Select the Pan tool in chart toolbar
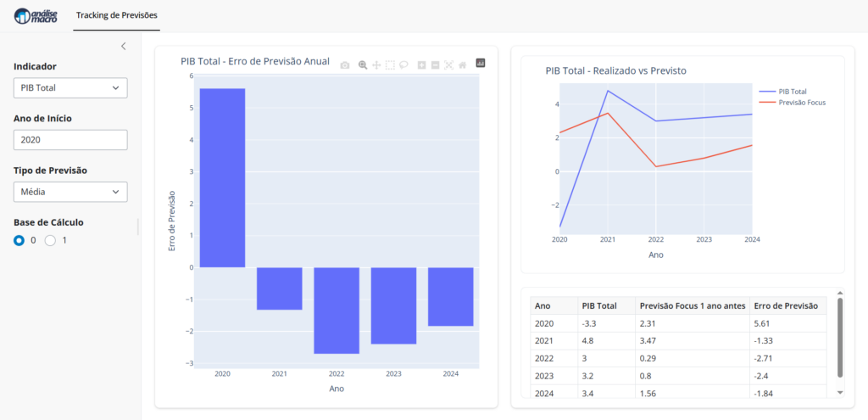868x420 pixels. click(x=376, y=65)
